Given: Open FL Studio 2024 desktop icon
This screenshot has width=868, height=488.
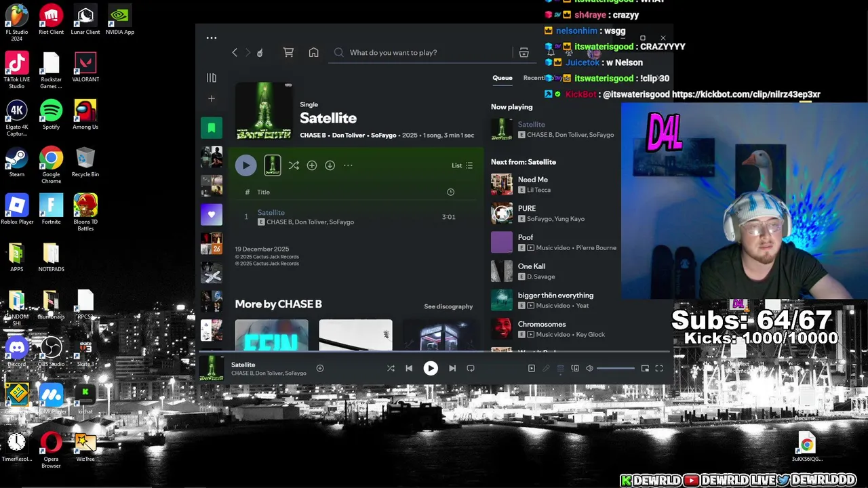Looking at the screenshot, I should (x=17, y=22).
